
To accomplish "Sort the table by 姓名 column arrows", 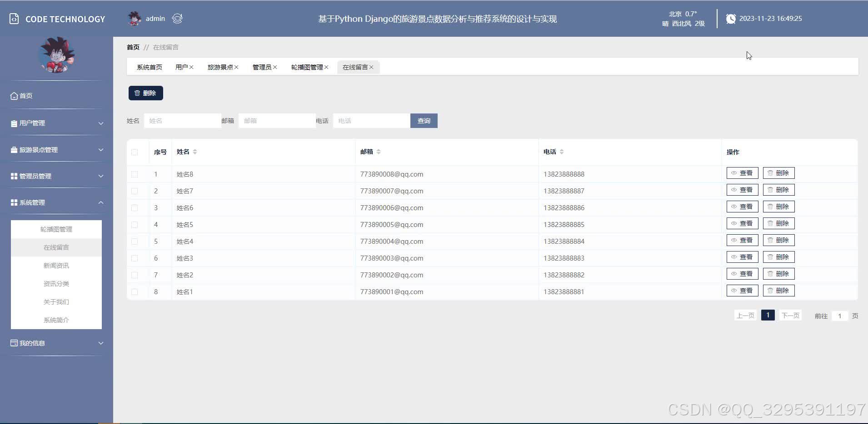I will pyautogui.click(x=195, y=152).
